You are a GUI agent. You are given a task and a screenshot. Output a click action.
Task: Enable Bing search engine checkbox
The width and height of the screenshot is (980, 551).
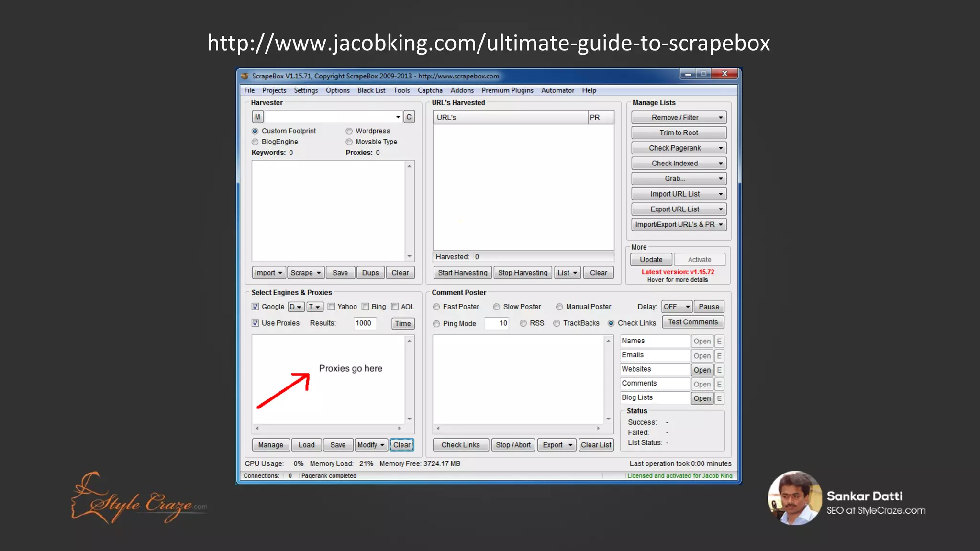366,307
